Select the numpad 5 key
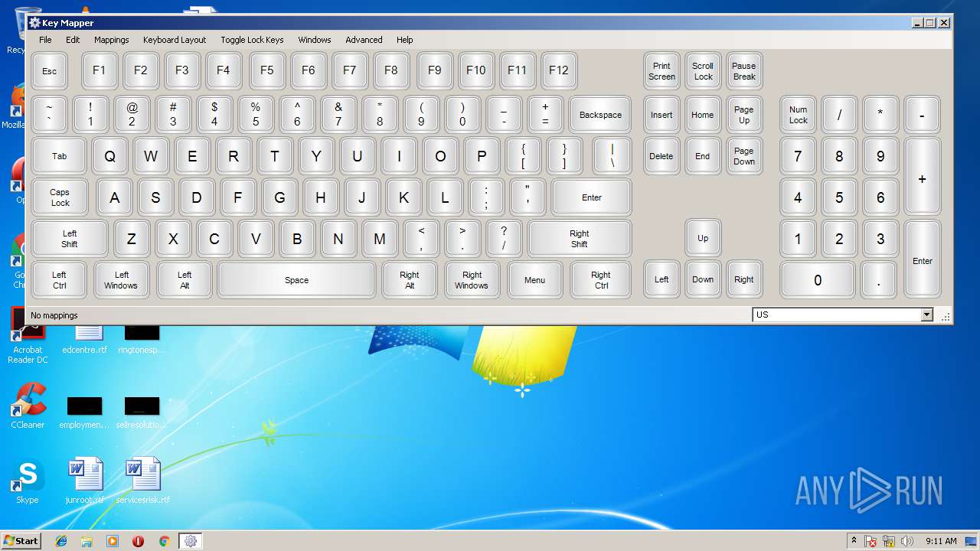Screen dimensions: 980x551 pyautogui.click(x=840, y=197)
